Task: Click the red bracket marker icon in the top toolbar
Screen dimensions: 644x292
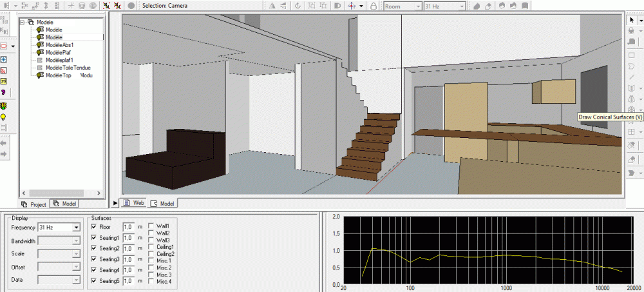Action: point(106,6)
